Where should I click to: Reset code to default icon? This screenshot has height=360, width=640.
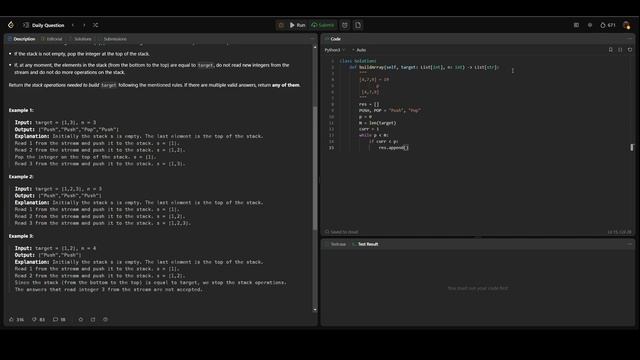(x=630, y=50)
